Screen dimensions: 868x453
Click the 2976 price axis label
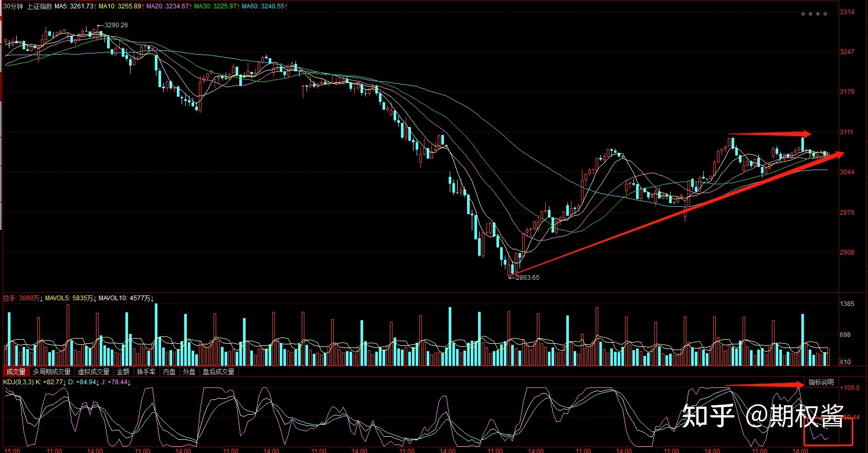pyautogui.click(x=847, y=213)
